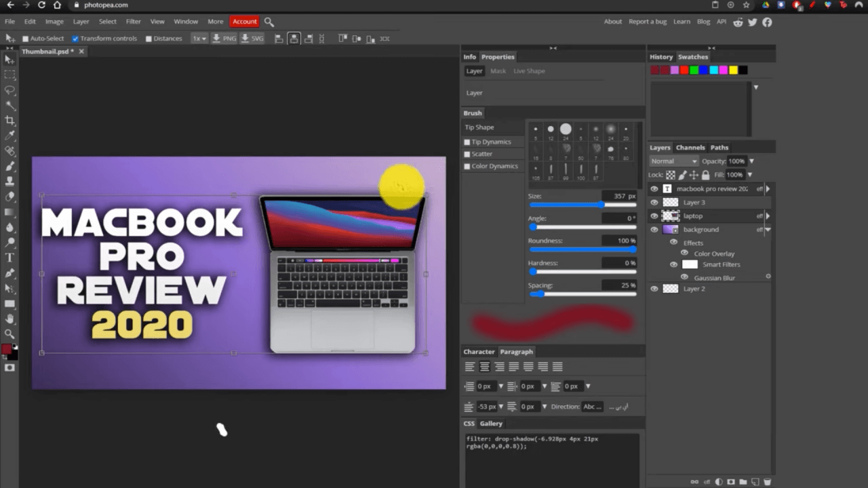The width and height of the screenshot is (868, 488).
Task: Open the Normal blend mode dropdown
Action: (673, 161)
